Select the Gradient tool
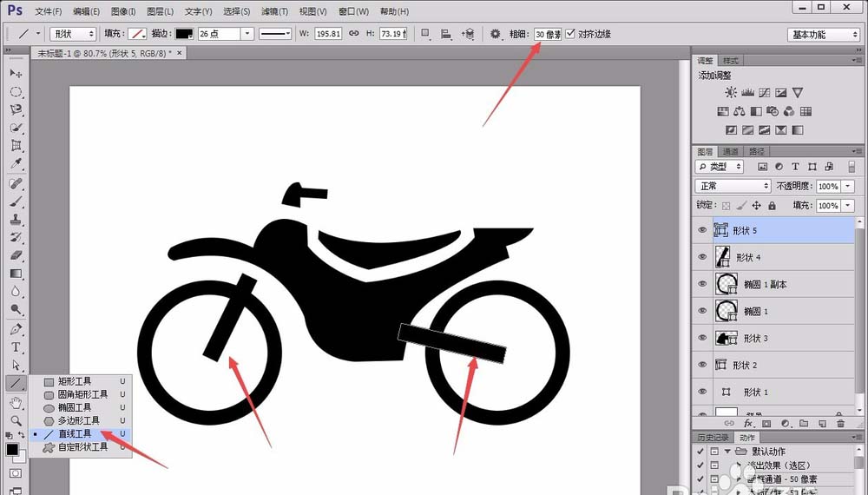 pyautogui.click(x=16, y=274)
